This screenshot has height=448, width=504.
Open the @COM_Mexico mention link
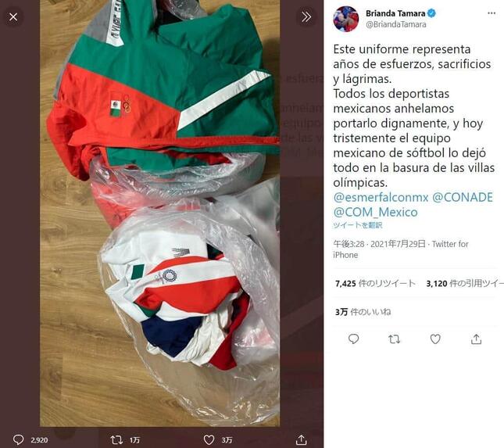(x=375, y=212)
